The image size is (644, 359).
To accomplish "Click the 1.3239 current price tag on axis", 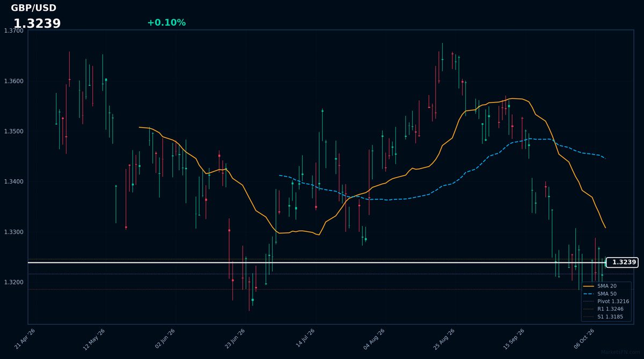I will 622,262.
